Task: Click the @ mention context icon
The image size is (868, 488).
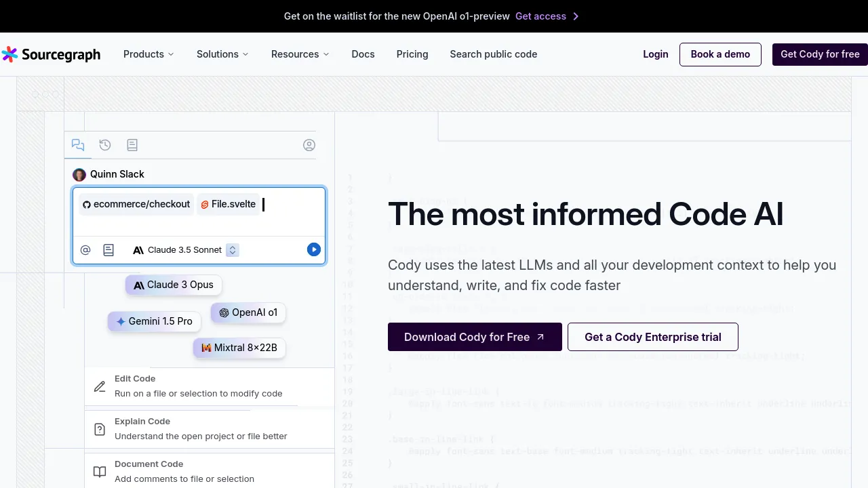Action: coord(85,250)
